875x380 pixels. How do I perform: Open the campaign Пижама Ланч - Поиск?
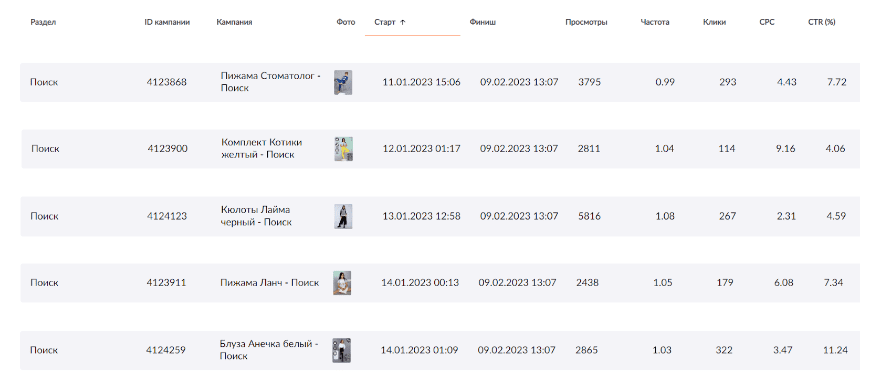(270, 283)
